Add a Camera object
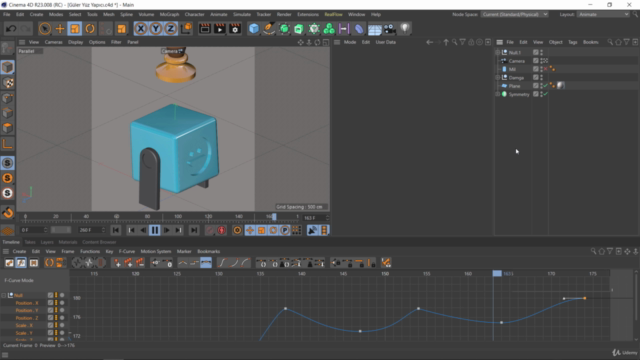Image resolution: width=640 pixels, height=360 pixels. [x=389, y=29]
